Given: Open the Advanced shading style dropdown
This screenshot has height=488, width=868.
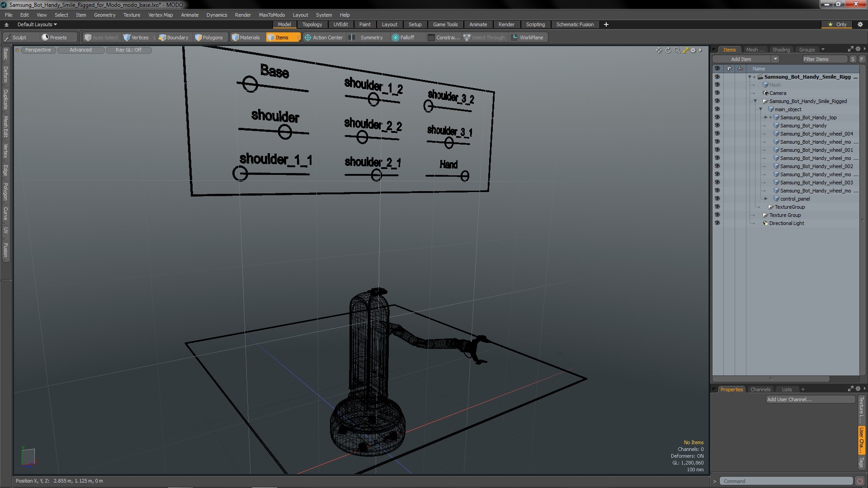Looking at the screenshot, I should [x=80, y=50].
